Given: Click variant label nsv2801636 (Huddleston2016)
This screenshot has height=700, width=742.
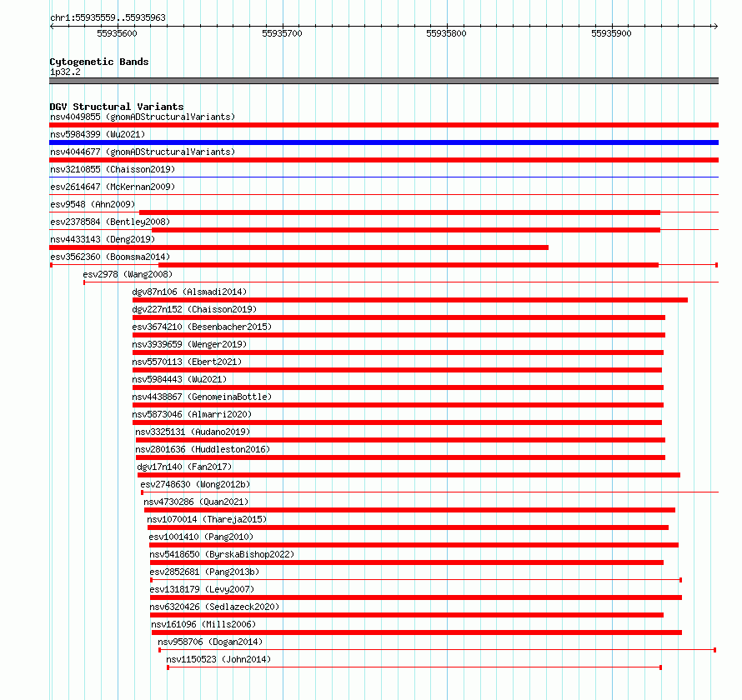Looking at the screenshot, I should click(203, 449).
